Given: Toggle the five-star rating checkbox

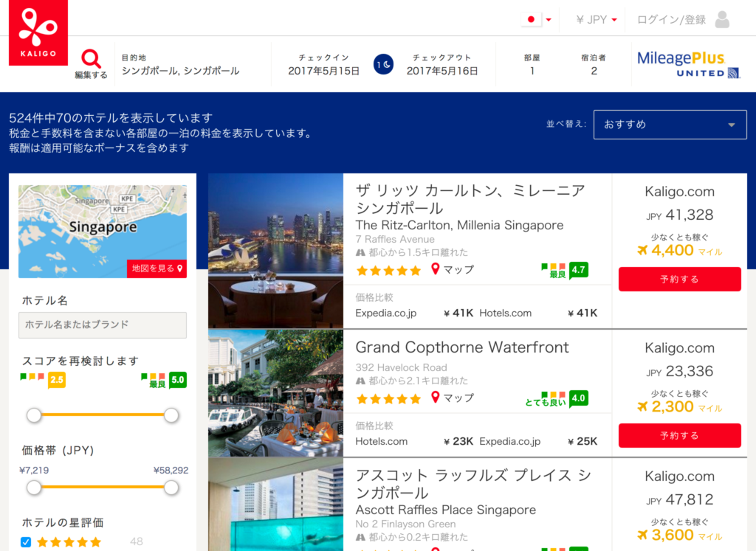Looking at the screenshot, I should tap(26, 542).
